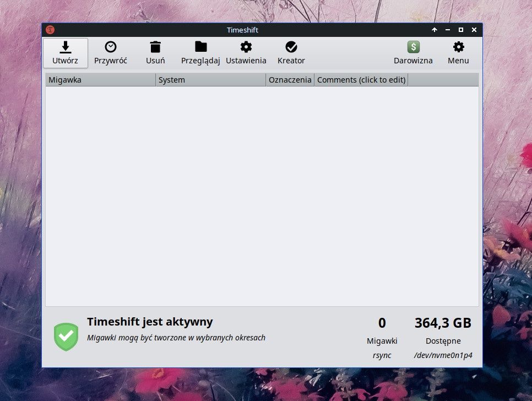Browse snapshots with Przeglądaj folder icon
Screen dimensions: 532x401
point(200,53)
